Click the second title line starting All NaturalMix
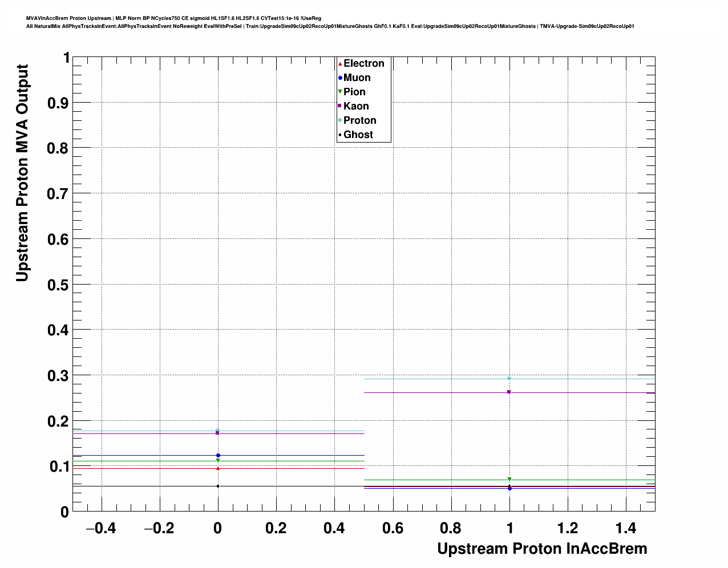The width and height of the screenshot is (728, 568). pyautogui.click(x=330, y=26)
